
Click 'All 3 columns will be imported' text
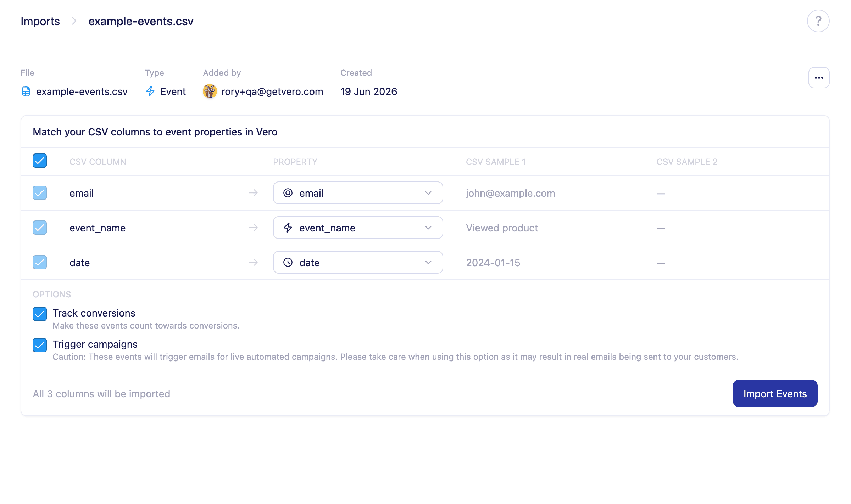pyautogui.click(x=101, y=394)
